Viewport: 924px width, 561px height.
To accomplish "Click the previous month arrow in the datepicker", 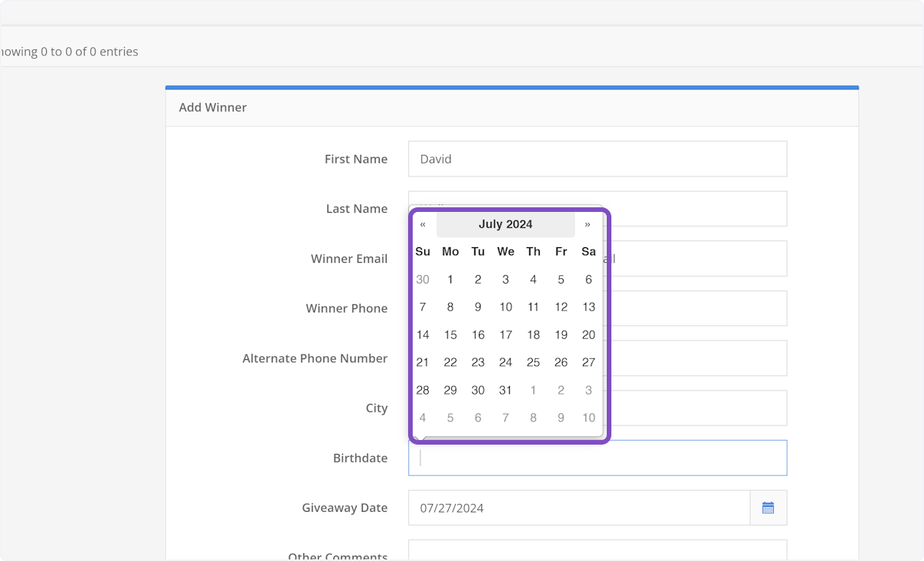I will click(423, 224).
